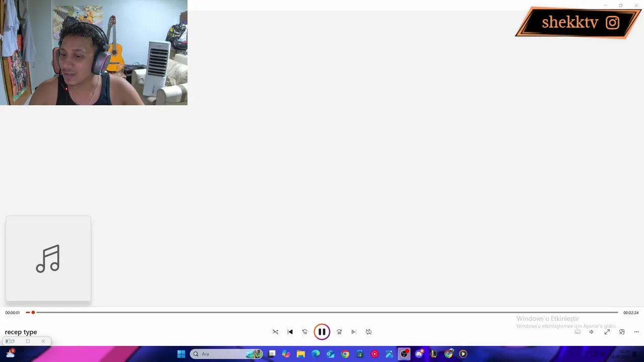Image resolution: width=644 pixels, height=362 pixels.
Task: Open more options menu
Action: pyautogui.click(x=636, y=332)
